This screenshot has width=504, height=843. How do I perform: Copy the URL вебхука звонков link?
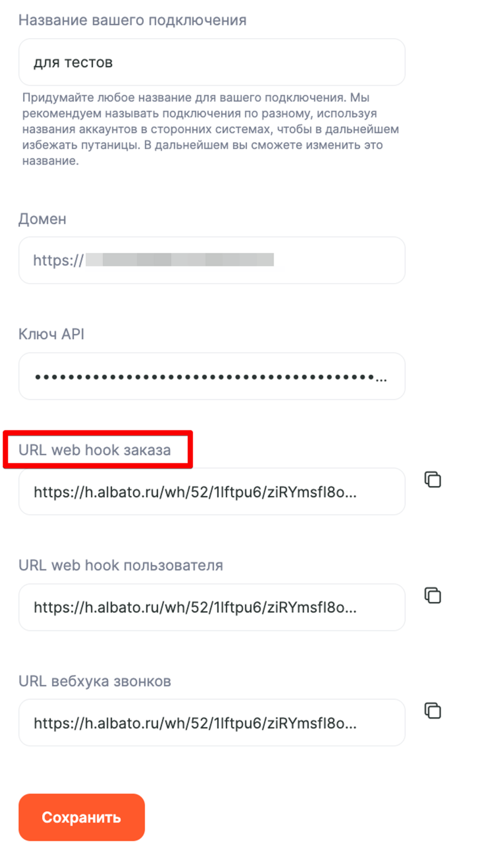(432, 711)
